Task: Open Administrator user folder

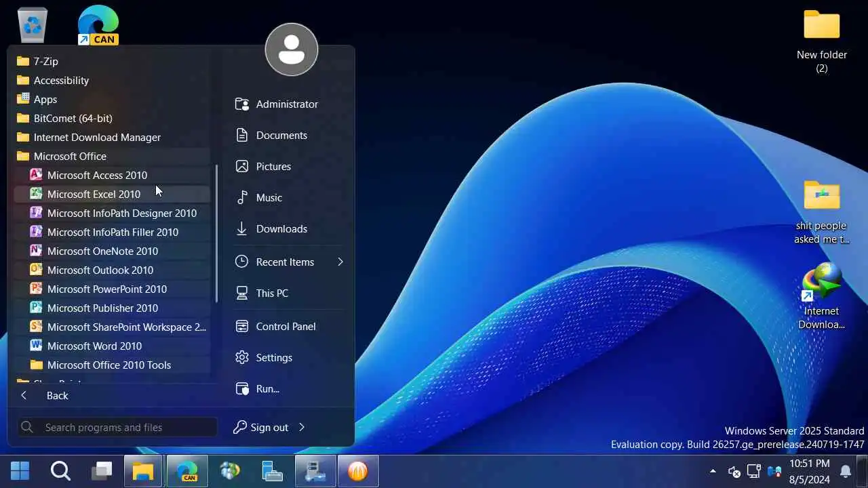Action: click(288, 104)
